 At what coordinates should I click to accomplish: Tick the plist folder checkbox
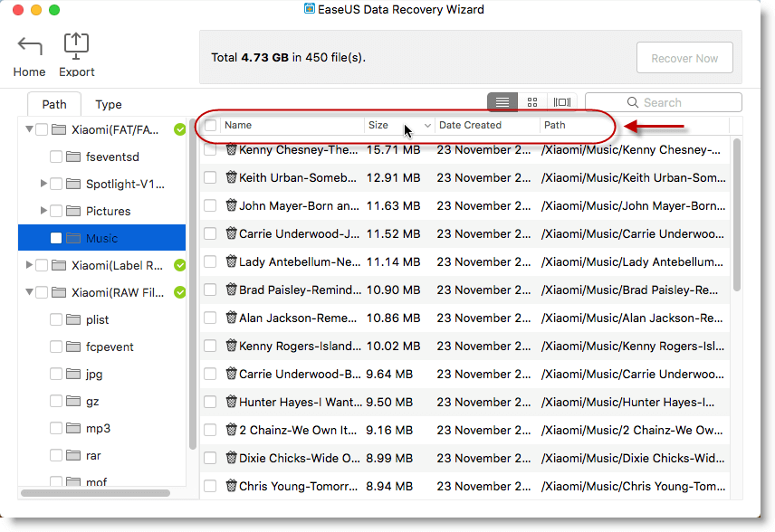[x=56, y=319]
